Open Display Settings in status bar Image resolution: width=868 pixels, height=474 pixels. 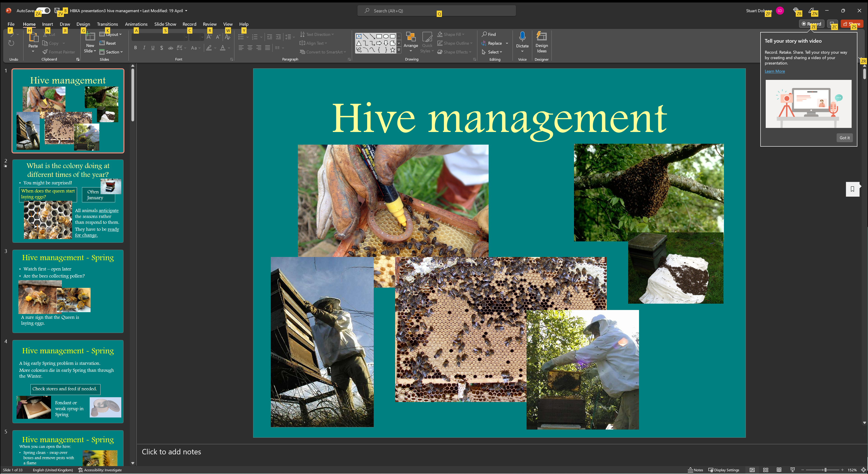tap(724, 470)
